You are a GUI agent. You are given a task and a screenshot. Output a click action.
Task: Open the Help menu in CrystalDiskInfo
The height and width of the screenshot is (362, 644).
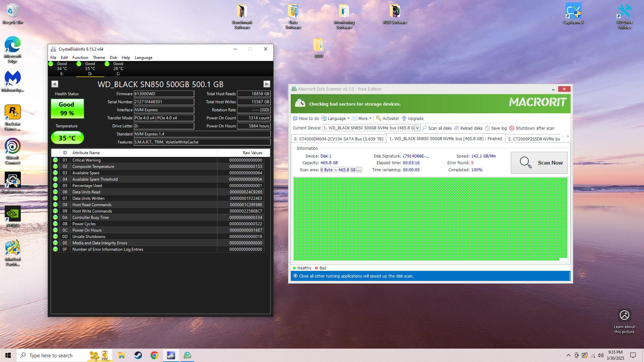coord(126,58)
